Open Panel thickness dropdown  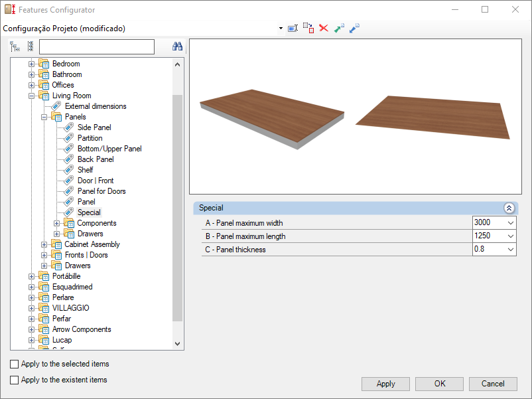[x=511, y=250]
